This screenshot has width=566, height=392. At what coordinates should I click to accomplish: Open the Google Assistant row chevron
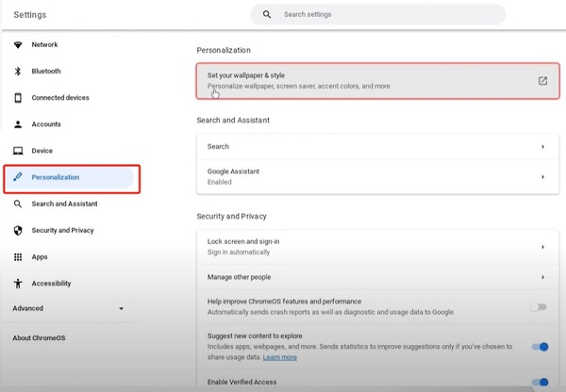(542, 177)
